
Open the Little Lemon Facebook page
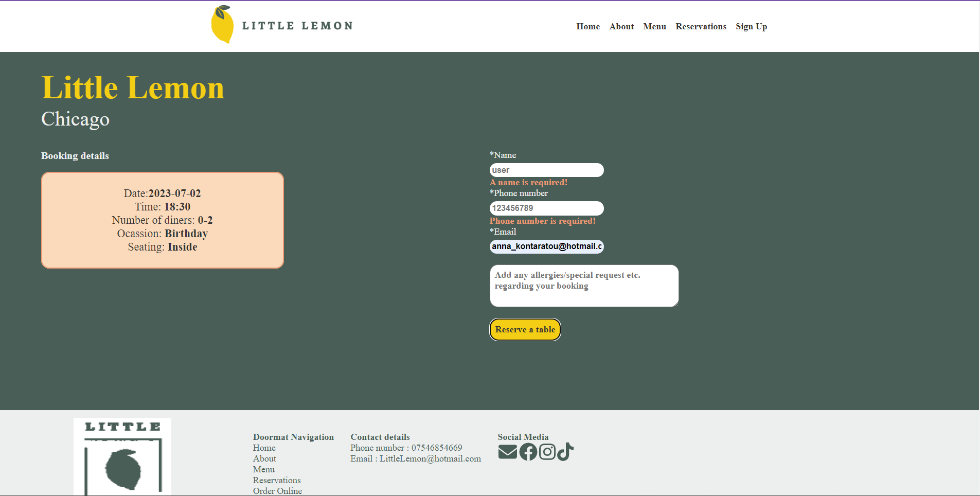pos(528,451)
